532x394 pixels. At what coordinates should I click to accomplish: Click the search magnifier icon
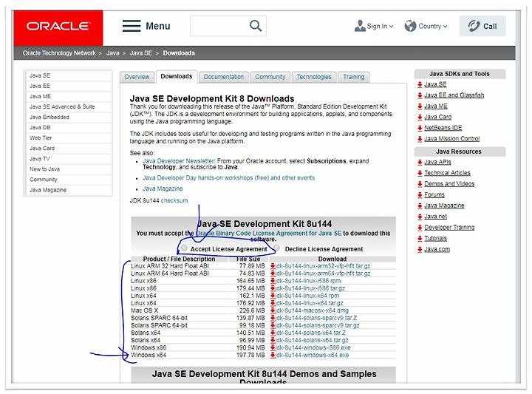pos(256,26)
